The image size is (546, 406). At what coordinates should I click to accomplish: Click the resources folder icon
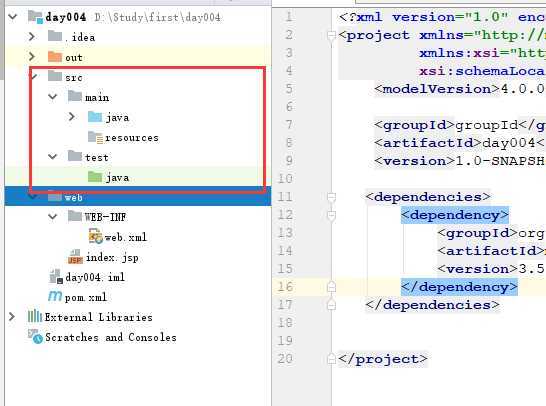95,137
